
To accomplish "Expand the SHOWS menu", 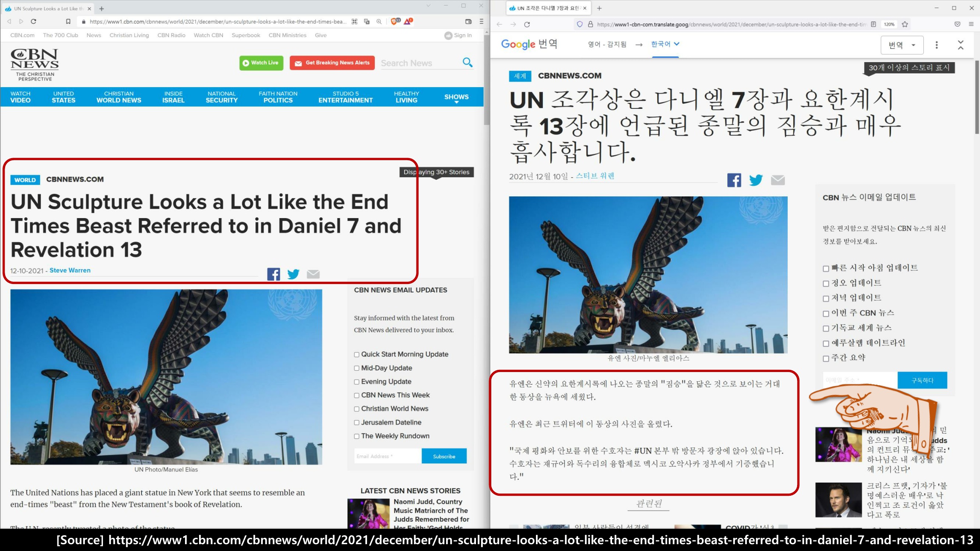I will (x=456, y=97).
